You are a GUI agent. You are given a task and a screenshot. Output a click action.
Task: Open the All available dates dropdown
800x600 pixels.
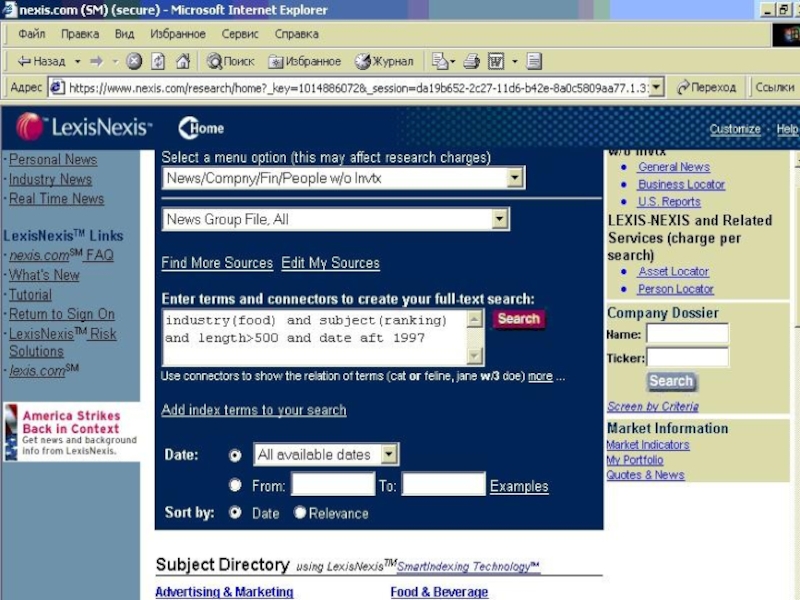coord(389,454)
